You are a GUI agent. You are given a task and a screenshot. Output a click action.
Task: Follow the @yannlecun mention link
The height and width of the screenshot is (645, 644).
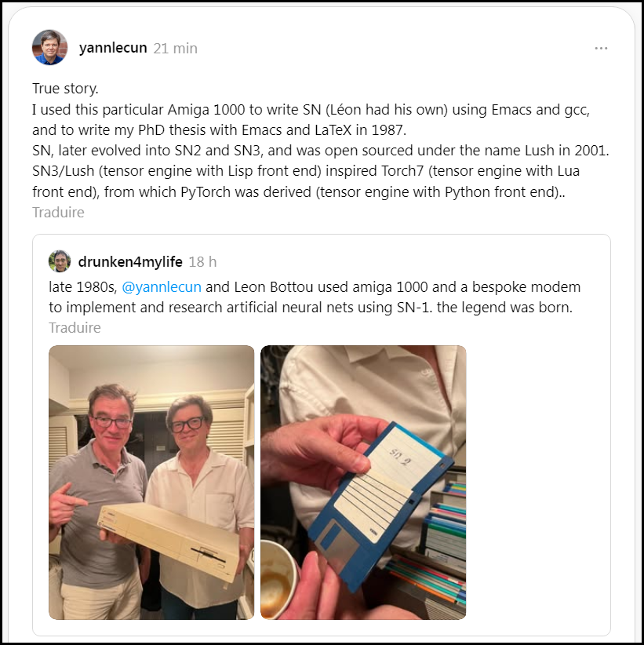pos(162,286)
